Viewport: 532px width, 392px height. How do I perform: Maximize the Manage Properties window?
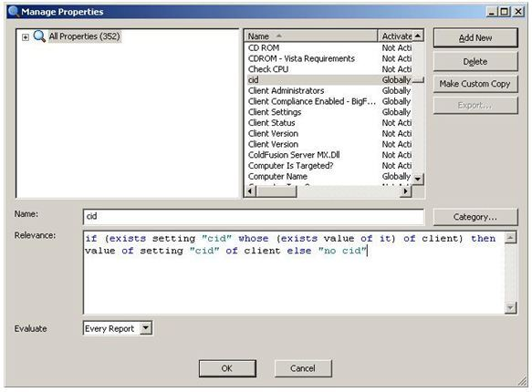point(505,12)
